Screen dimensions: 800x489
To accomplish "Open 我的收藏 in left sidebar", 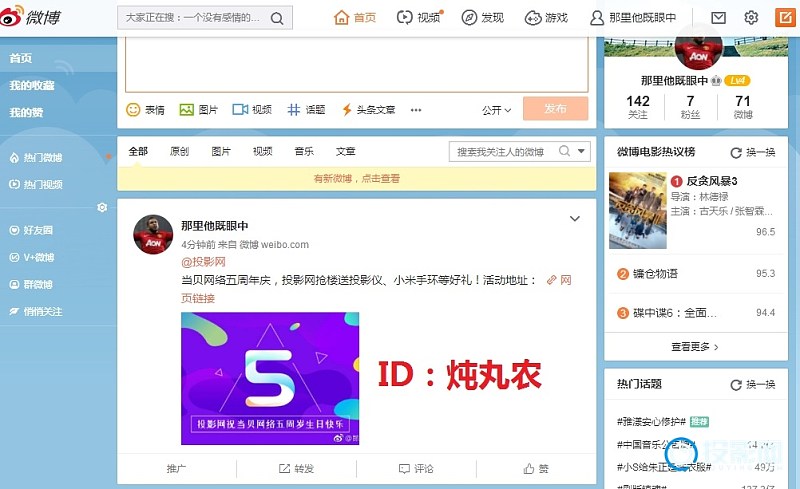I will pos(32,85).
